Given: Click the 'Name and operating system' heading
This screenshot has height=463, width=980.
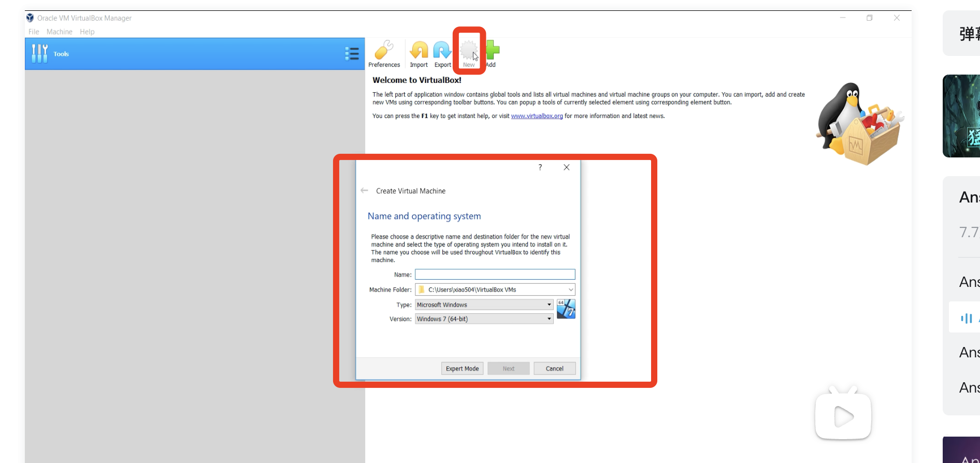Looking at the screenshot, I should 424,216.
